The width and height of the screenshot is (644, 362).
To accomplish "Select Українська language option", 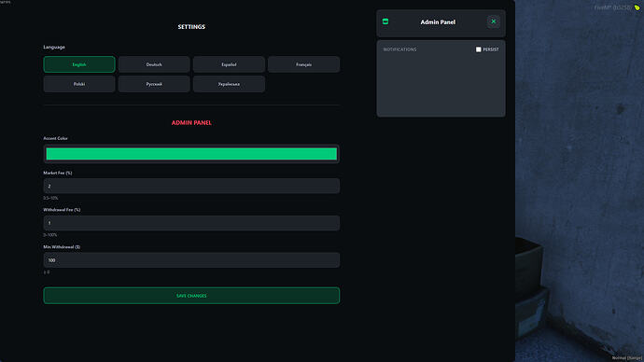I will coord(229,84).
